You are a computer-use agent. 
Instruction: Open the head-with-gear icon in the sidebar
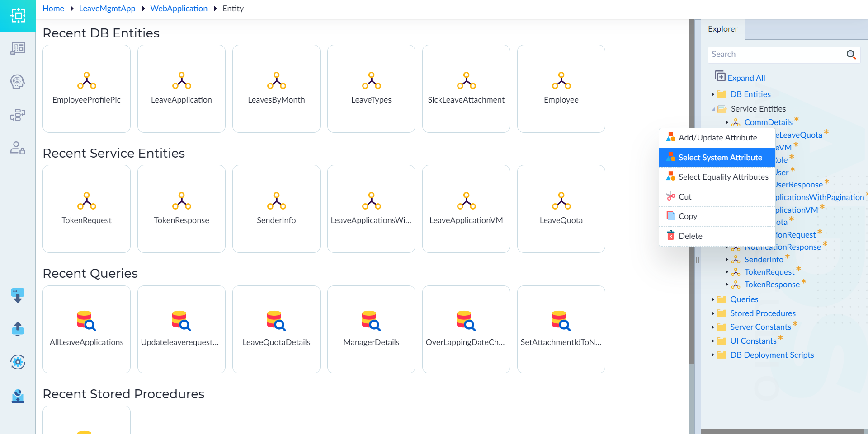18,82
